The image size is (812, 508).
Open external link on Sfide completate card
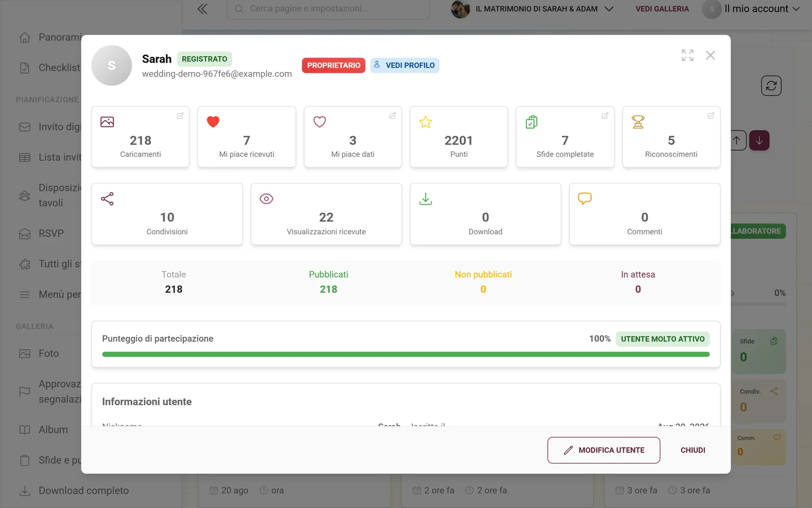[x=605, y=116]
